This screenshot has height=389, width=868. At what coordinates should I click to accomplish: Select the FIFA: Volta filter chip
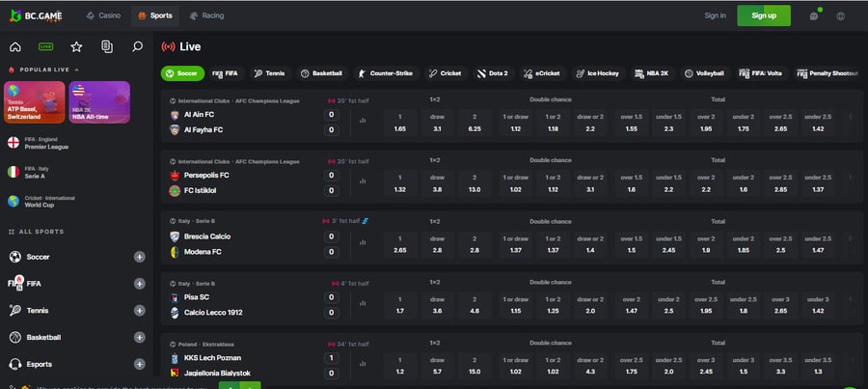point(761,73)
